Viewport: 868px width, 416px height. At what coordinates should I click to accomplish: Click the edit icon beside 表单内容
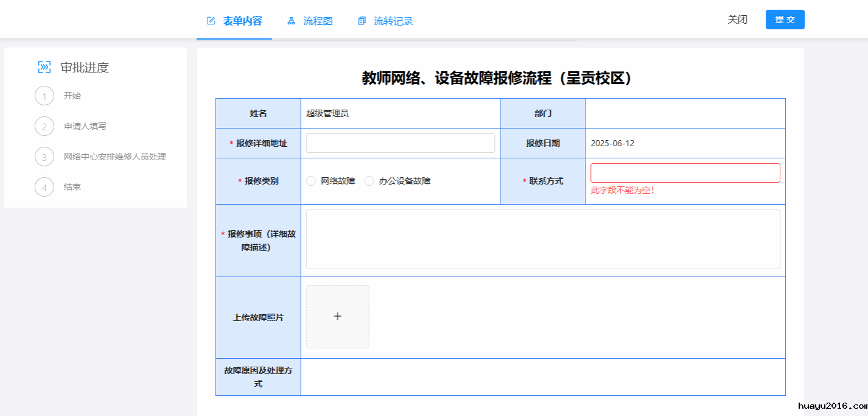211,21
